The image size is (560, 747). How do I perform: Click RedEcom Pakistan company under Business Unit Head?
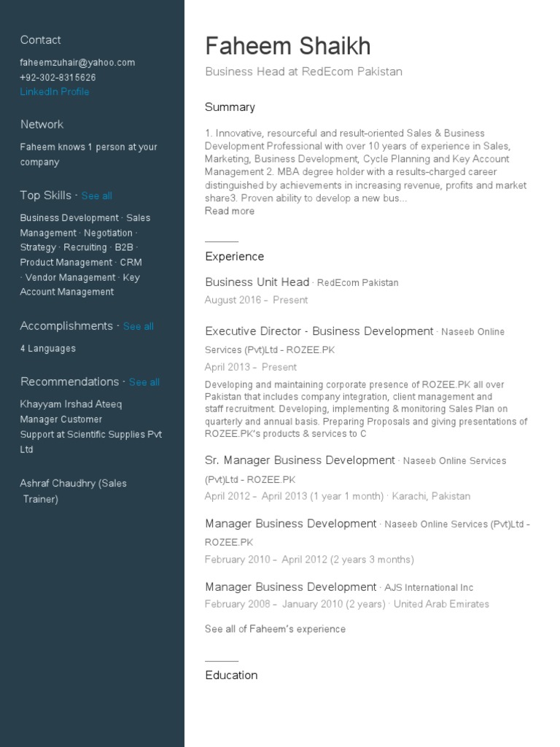(x=358, y=283)
